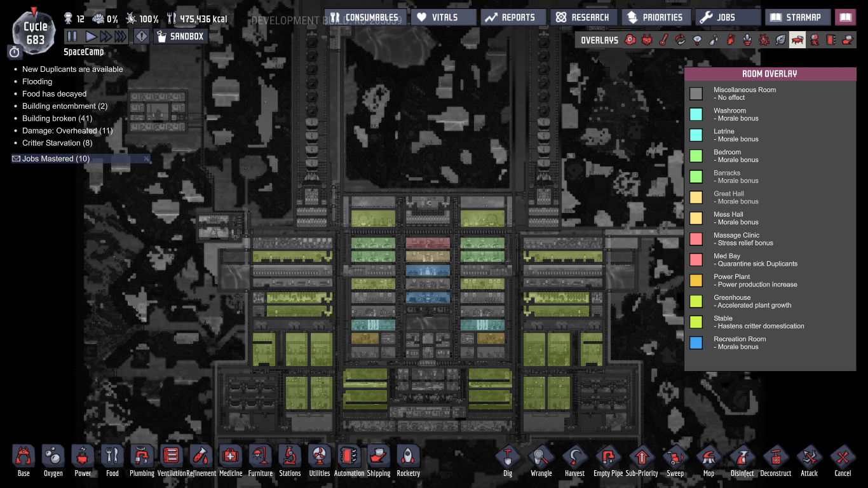Click the Sandbox button
868x488 pixels.
tap(180, 36)
